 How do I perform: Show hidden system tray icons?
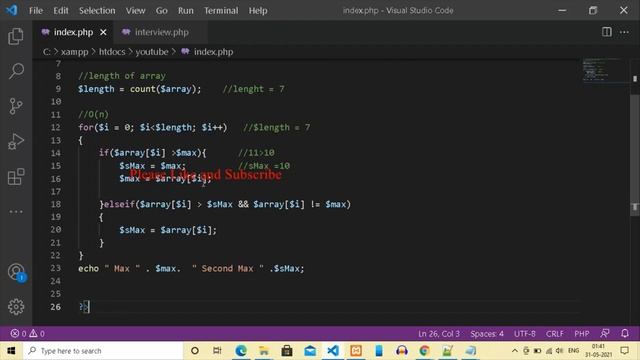(x=515, y=351)
